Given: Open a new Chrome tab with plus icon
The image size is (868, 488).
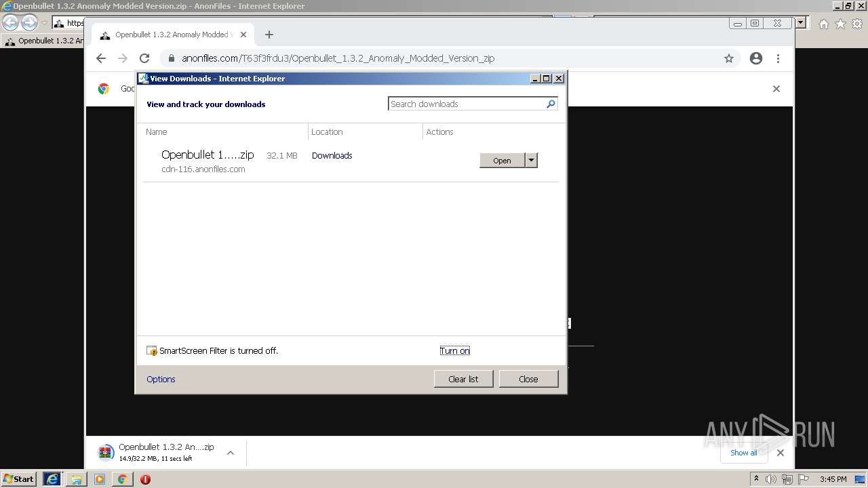Looking at the screenshot, I should [x=269, y=35].
